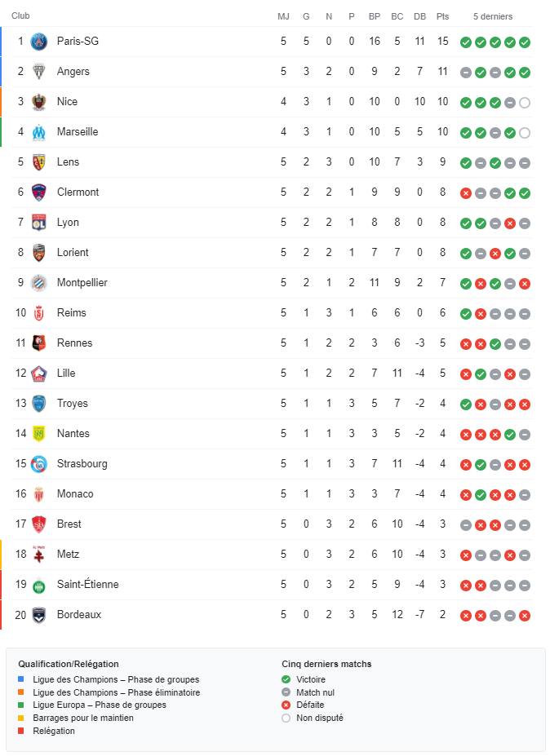The height and width of the screenshot is (756, 550).
Task: Click the Paris-SG club crest
Action: coord(39,42)
